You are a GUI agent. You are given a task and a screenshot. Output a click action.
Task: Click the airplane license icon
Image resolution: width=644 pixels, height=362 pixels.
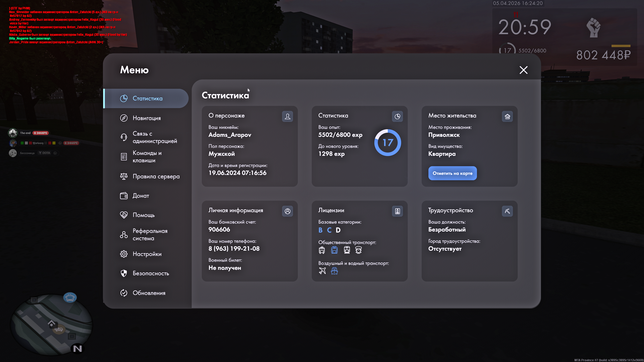pyautogui.click(x=322, y=271)
